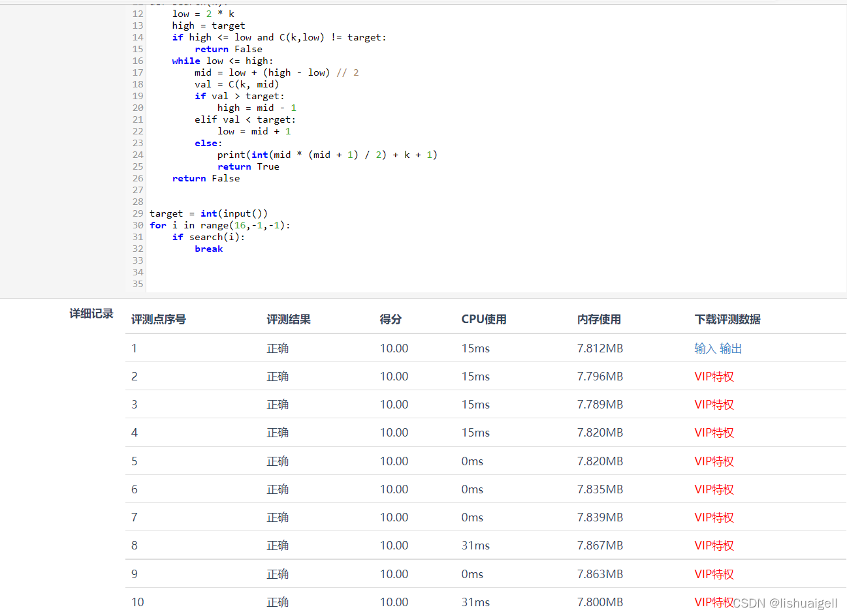Open the 输出 download link for test 1

click(x=731, y=348)
